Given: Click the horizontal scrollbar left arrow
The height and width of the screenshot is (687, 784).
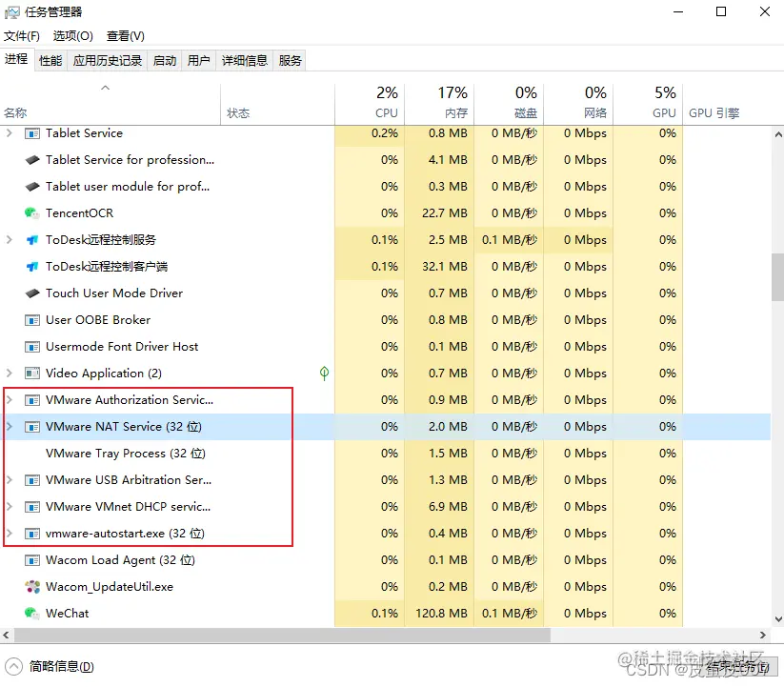Looking at the screenshot, I should [6, 635].
